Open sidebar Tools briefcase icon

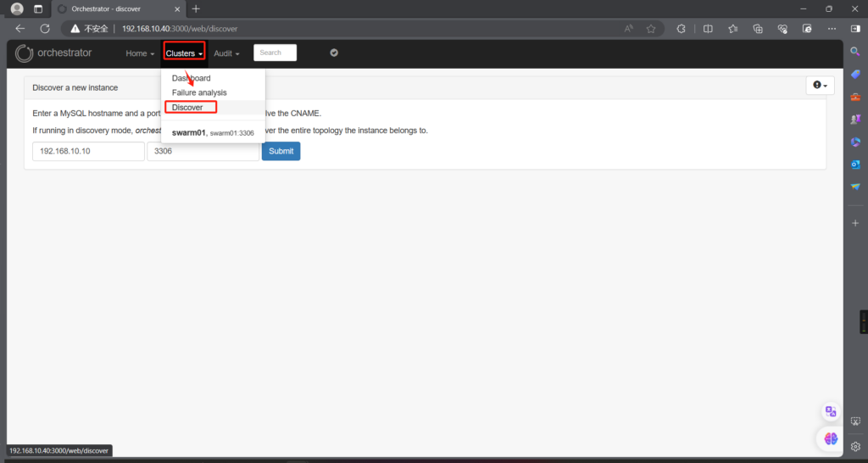[x=855, y=97]
